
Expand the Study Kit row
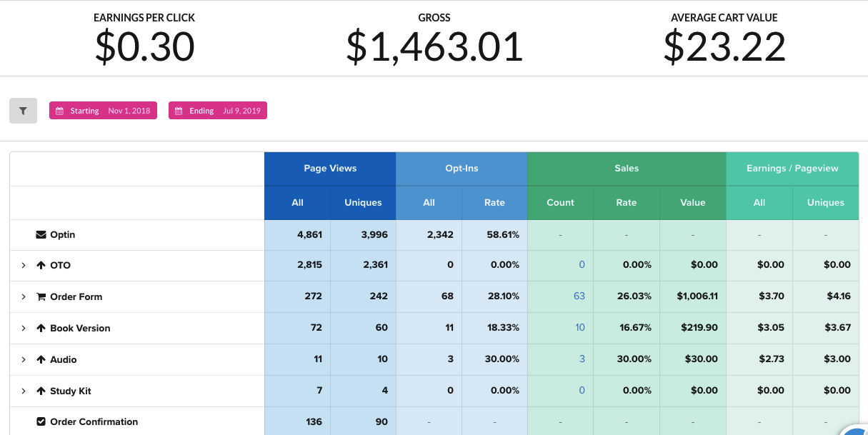click(x=23, y=391)
